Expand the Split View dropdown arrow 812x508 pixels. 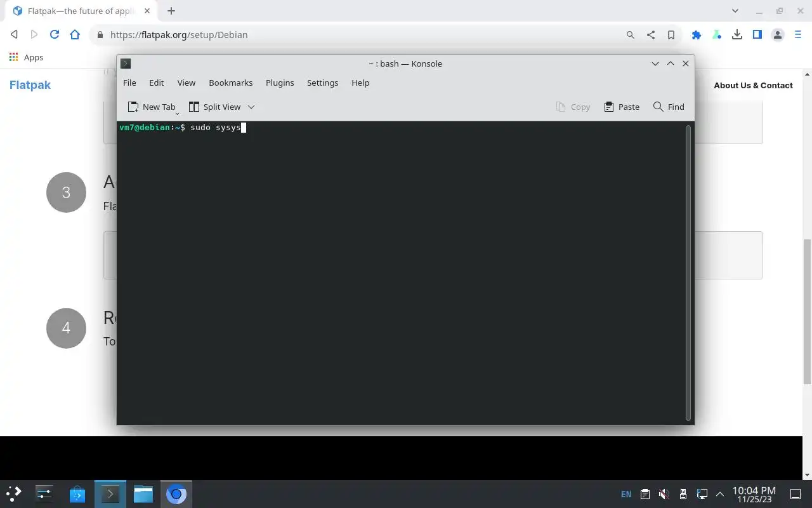tap(251, 107)
